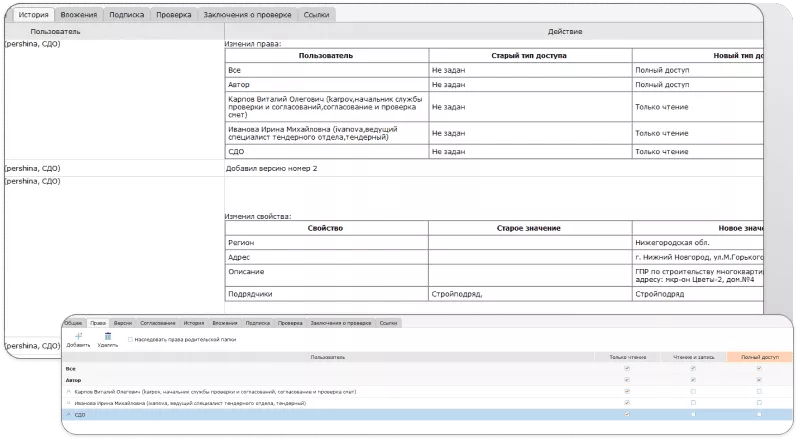Click user icon beside Иванова Ирина Михайловна
Viewport: 798px width, 440px height.
pyautogui.click(x=69, y=402)
